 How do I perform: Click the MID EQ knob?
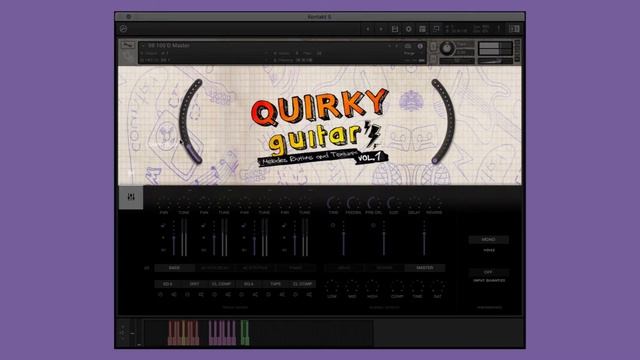point(352,287)
